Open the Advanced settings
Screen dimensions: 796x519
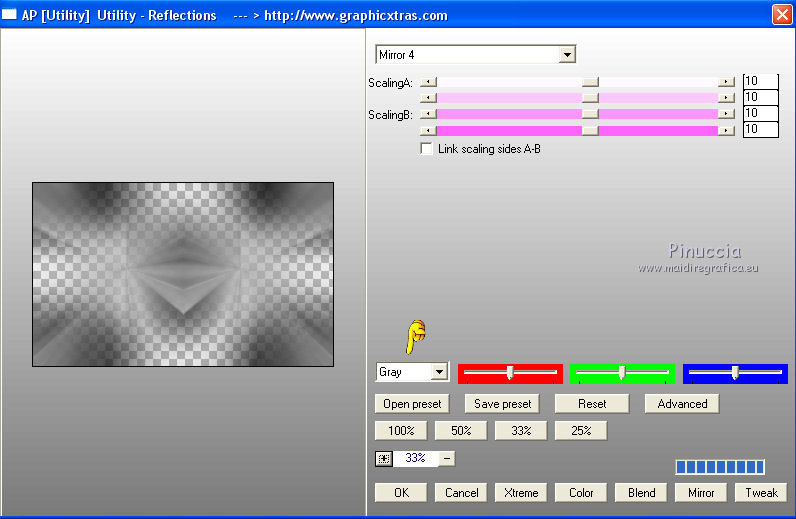click(682, 404)
